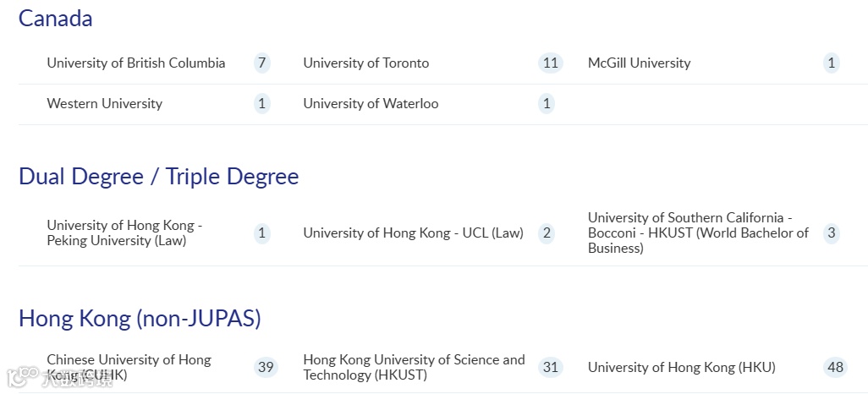The width and height of the screenshot is (868, 394).
Task: Click the count badge beside University of Toronto
Action: (x=551, y=63)
